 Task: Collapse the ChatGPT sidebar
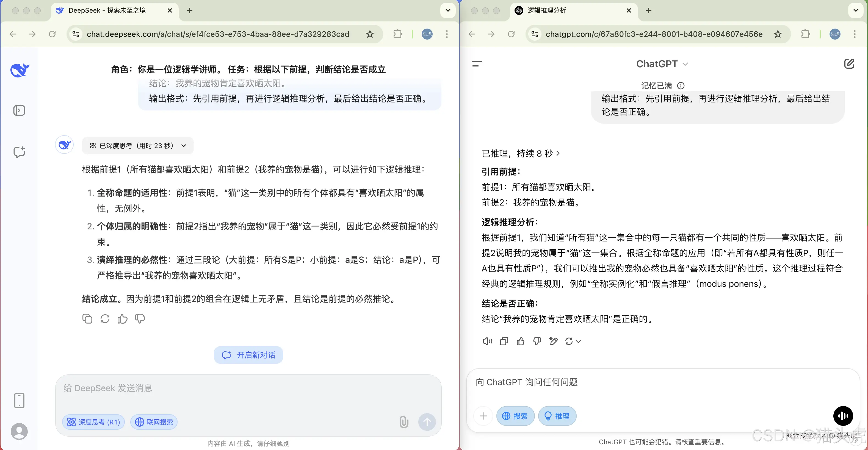477,64
